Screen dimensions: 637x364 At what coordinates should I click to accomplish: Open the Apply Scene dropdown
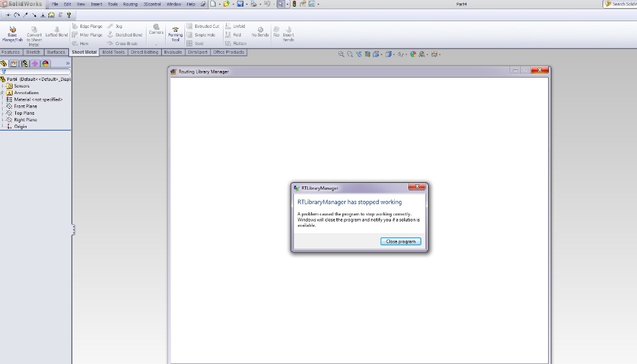tap(427, 54)
